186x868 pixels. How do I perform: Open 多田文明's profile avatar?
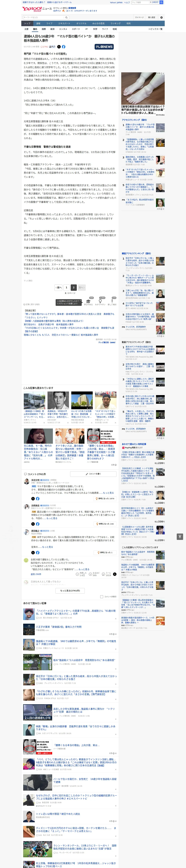(x=26, y=481)
